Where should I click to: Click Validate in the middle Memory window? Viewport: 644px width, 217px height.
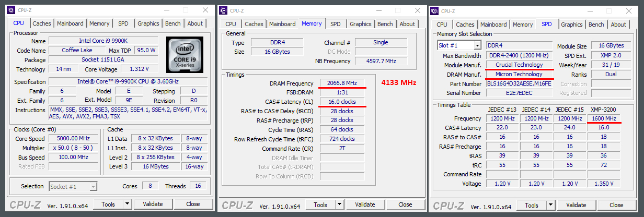coord(364,204)
